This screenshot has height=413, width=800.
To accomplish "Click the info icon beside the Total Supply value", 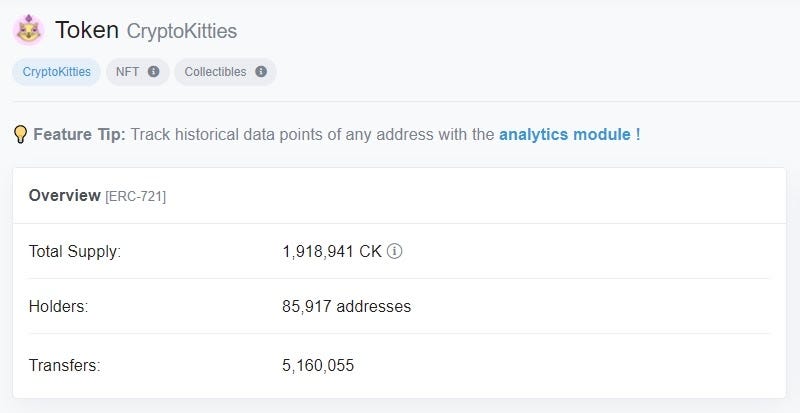I will coord(394,251).
